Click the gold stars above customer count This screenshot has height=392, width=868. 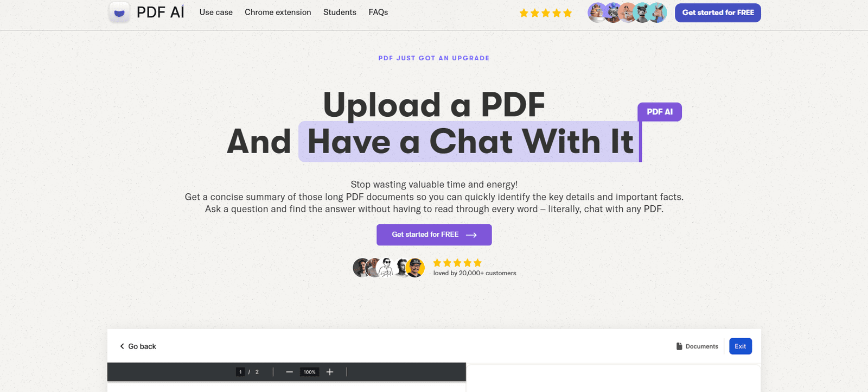pos(457,263)
